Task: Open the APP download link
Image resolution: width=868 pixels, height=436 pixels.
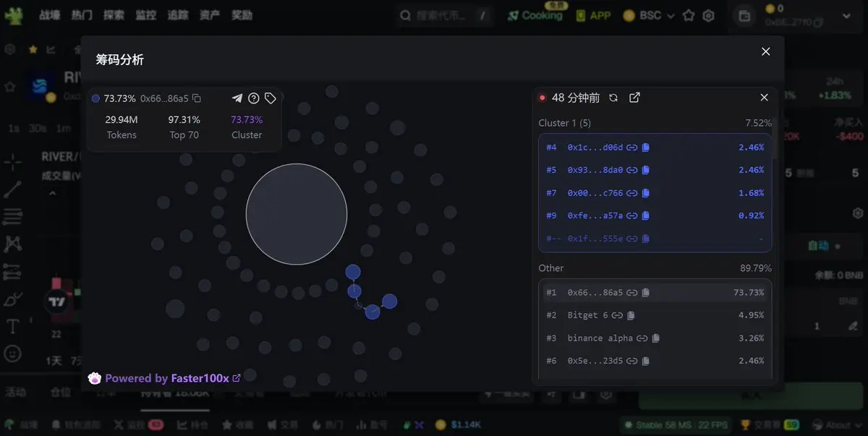Action: (593, 15)
